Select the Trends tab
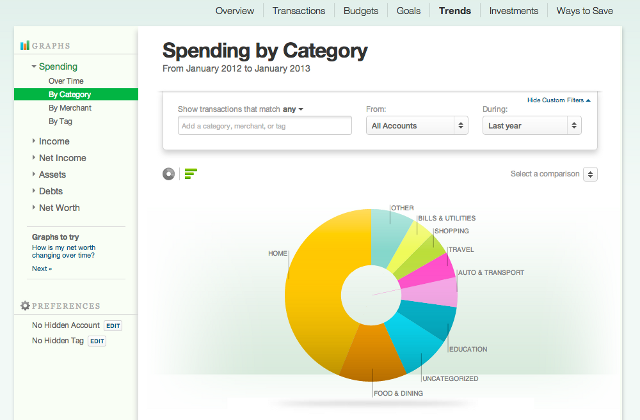Image resolution: width=640 pixels, height=420 pixels. click(455, 11)
